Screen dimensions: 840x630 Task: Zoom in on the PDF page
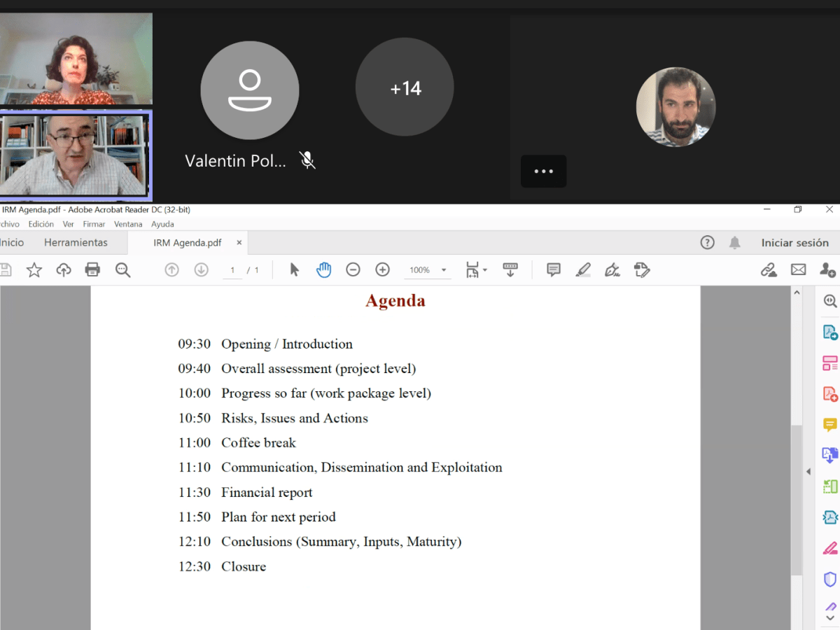[382, 269]
